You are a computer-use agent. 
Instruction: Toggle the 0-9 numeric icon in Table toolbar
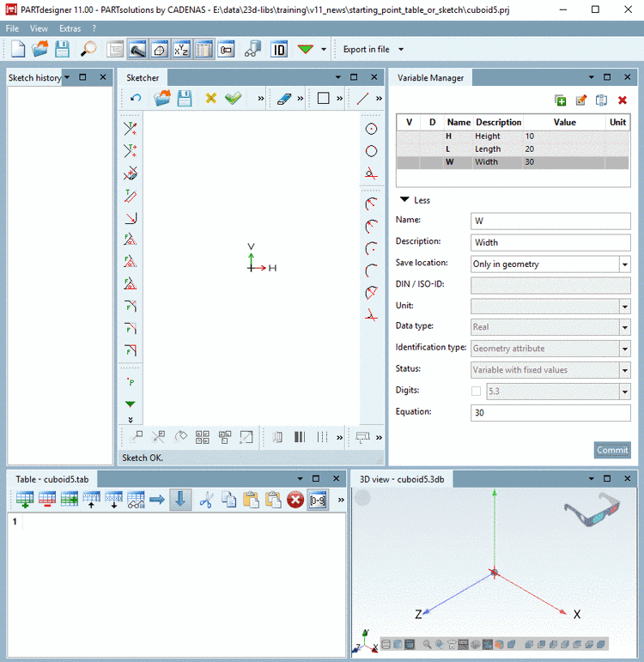click(318, 501)
